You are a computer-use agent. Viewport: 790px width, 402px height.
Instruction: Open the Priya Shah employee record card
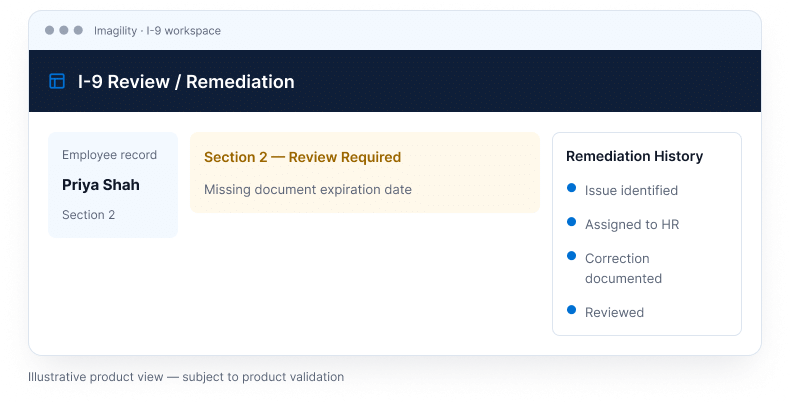113,185
